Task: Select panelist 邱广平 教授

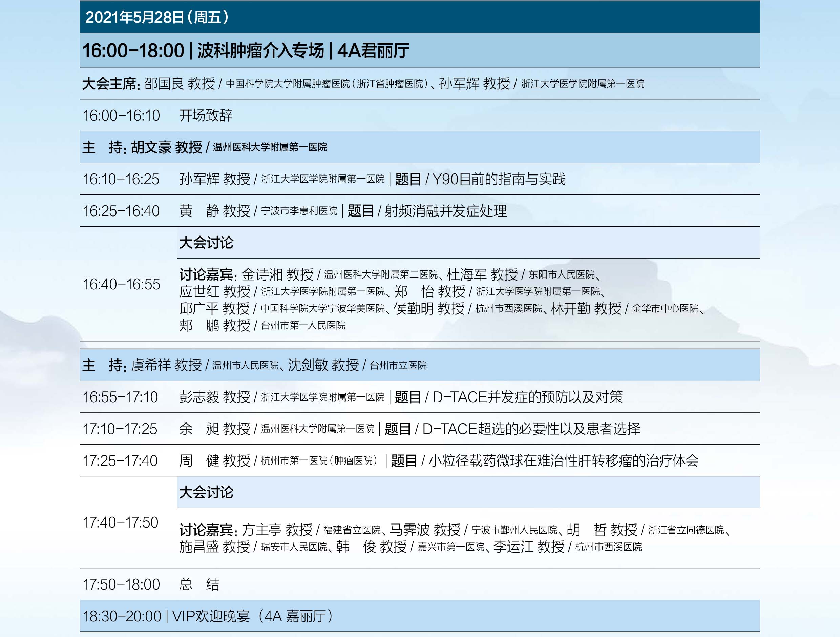Action: coord(214,308)
